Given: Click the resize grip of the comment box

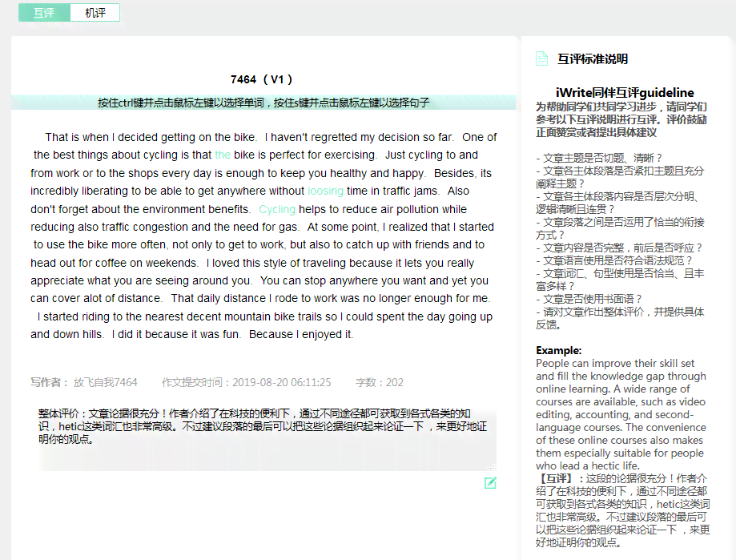Looking at the screenshot, I should coord(492,466).
